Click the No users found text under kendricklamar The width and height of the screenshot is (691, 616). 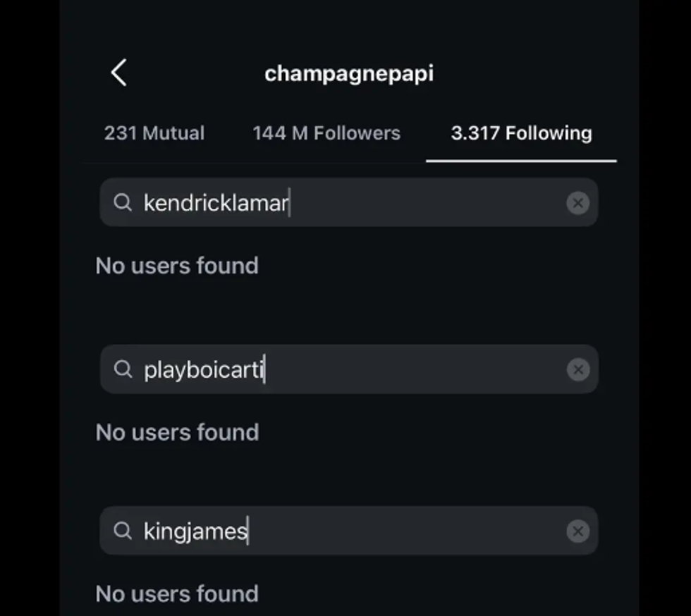pyautogui.click(x=177, y=266)
